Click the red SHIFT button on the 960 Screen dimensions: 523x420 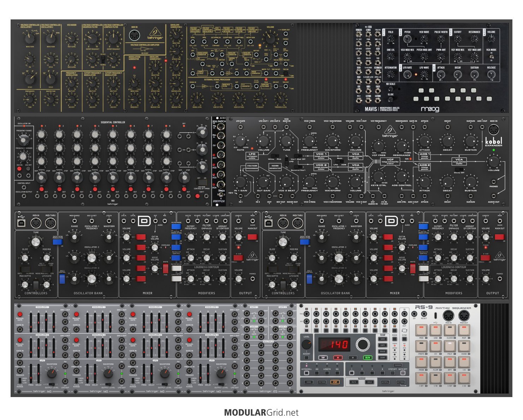click(x=197, y=196)
